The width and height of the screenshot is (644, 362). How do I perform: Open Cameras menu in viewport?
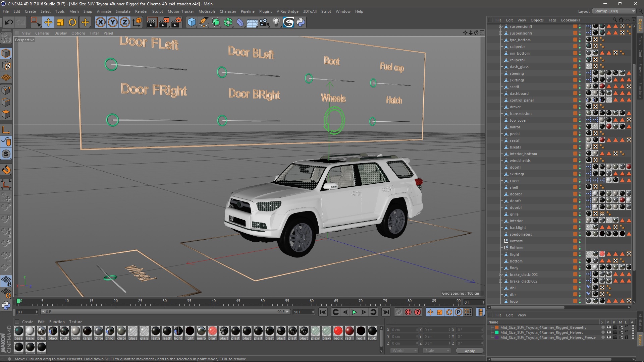pos(42,33)
